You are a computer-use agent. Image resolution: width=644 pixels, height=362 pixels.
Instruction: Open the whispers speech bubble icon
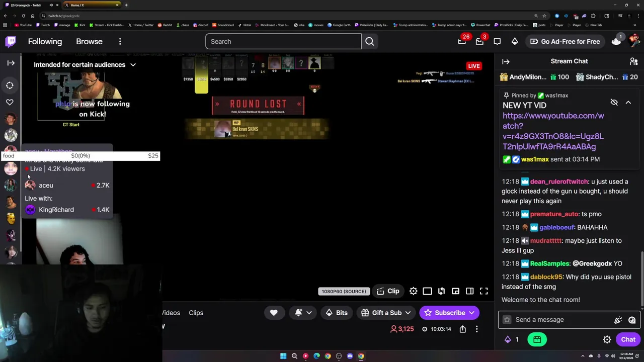tap(497, 42)
